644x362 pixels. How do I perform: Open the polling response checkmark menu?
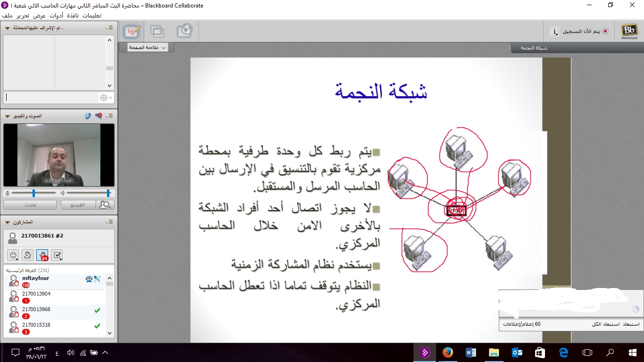58,255
